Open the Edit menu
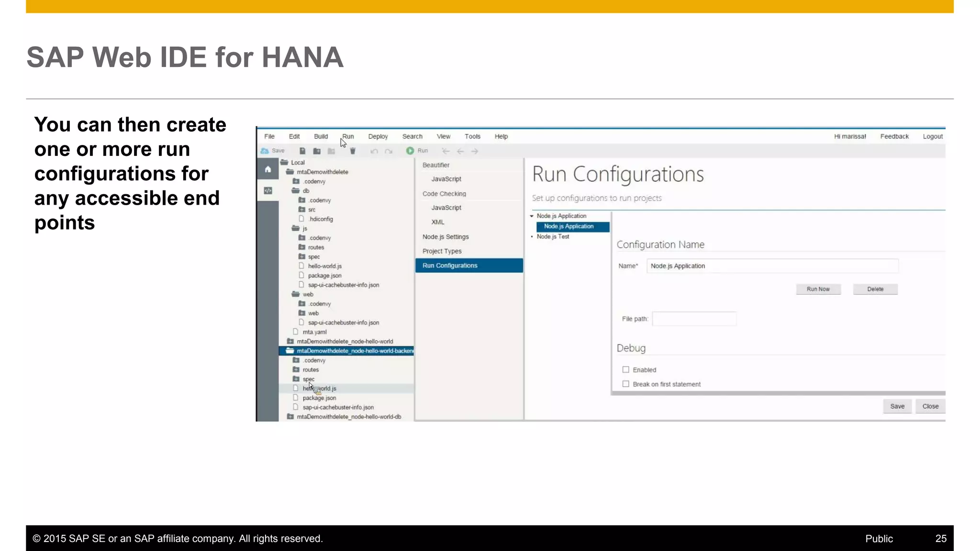The height and width of the screenshot is (551, 980). point(294,136)
